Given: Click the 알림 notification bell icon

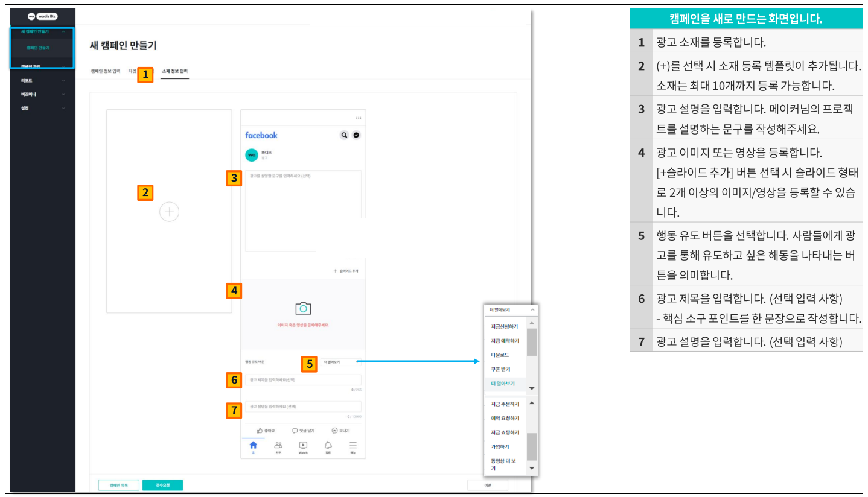Looking at the screenshot, I should (328, 445).
